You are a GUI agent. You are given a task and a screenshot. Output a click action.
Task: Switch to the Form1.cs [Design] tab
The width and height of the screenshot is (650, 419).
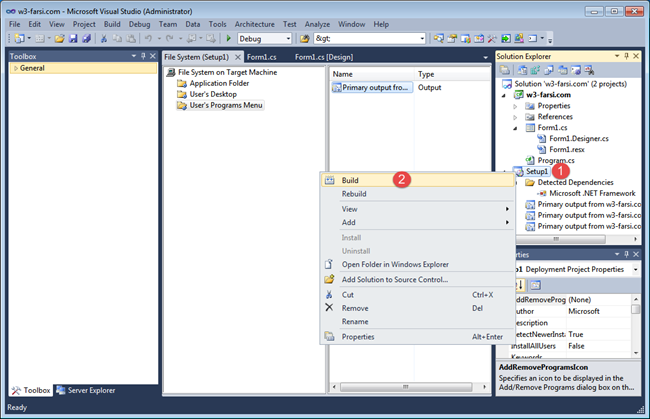point(324,57)
